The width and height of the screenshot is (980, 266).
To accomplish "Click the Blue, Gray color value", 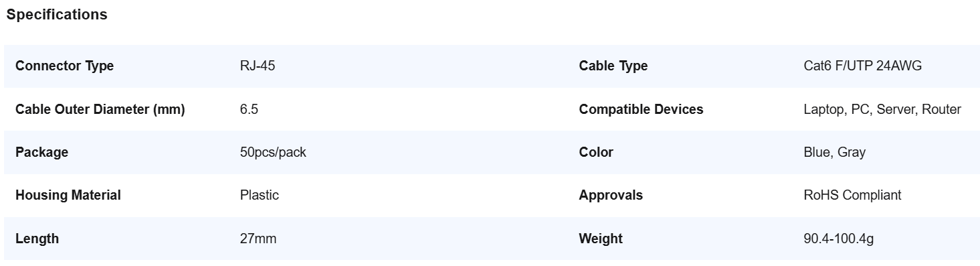I will point(835,152).
